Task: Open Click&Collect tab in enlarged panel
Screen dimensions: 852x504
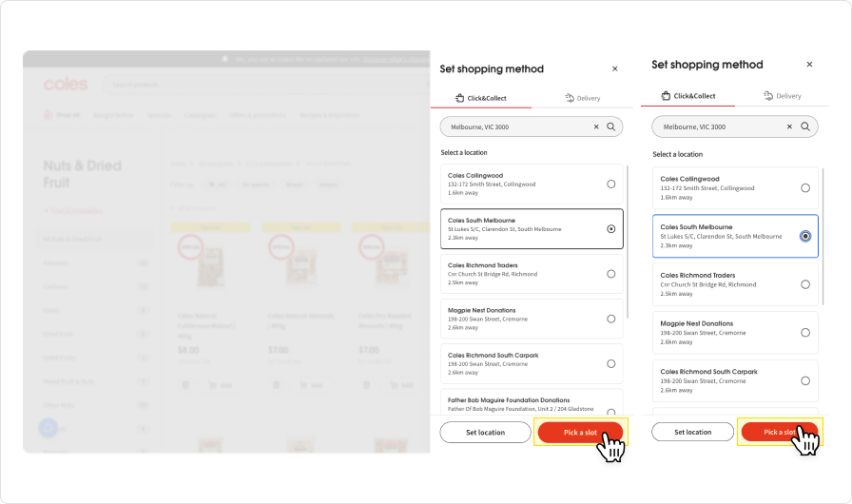Action: (x=687, y=96)
